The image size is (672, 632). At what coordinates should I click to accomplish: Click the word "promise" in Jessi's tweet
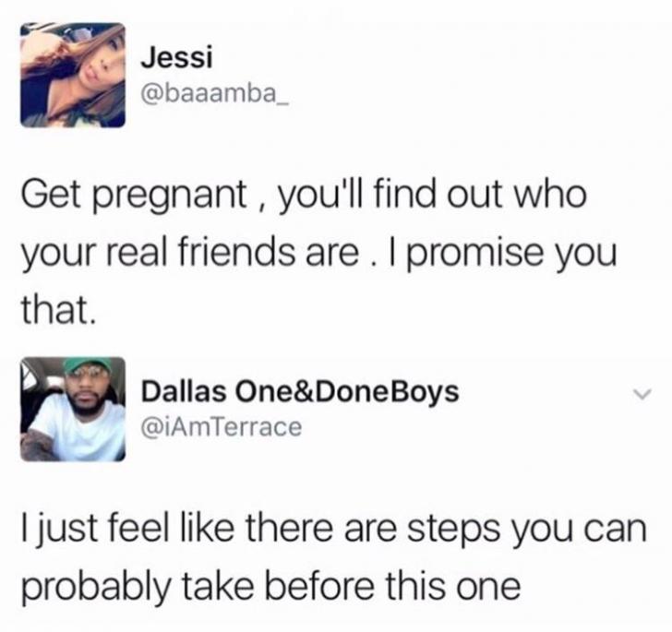[474, 255]
